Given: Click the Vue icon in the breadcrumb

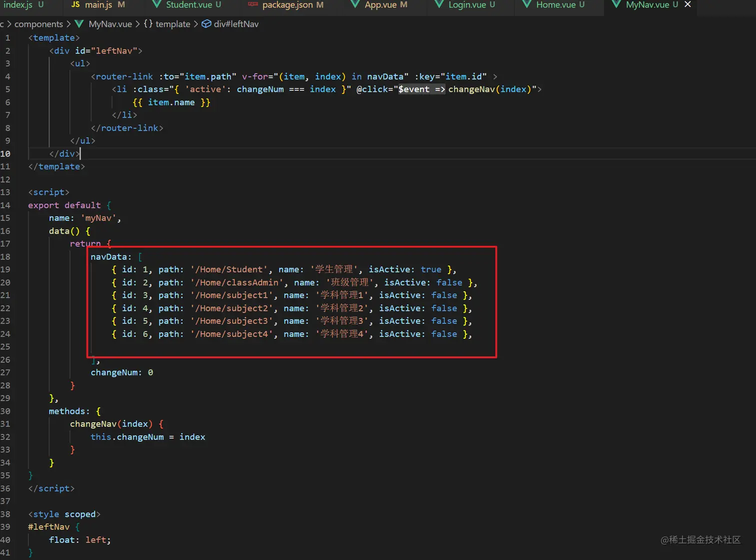Looking at the screenshot, I should tap(79, 24).
